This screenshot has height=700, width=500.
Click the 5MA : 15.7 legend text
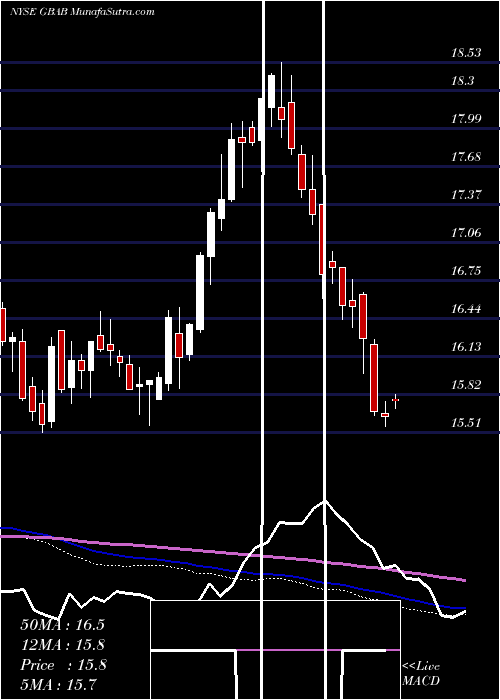pos(58,684)
